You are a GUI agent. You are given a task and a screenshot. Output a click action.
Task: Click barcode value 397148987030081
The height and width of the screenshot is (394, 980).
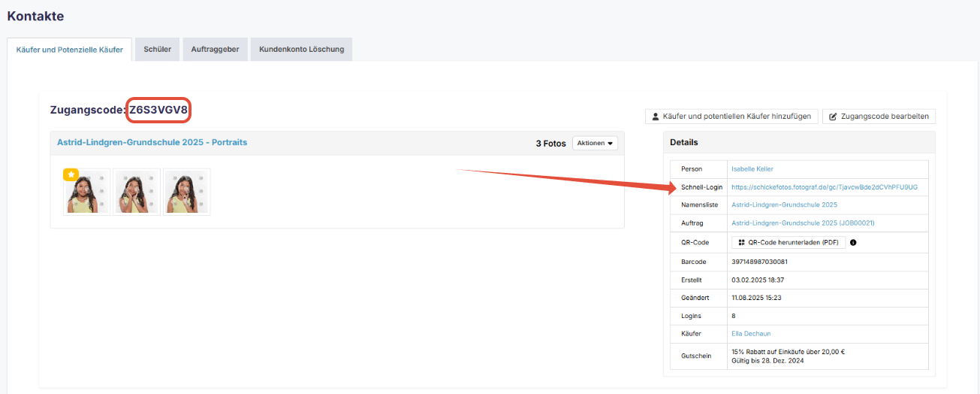759,262
